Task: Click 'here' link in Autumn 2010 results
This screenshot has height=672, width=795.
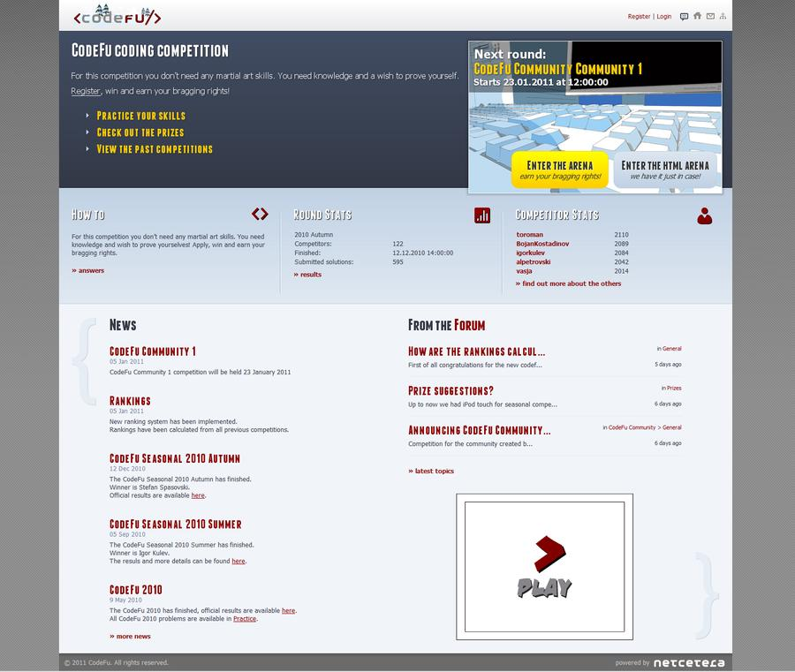Action: click(x=198, y=495)
